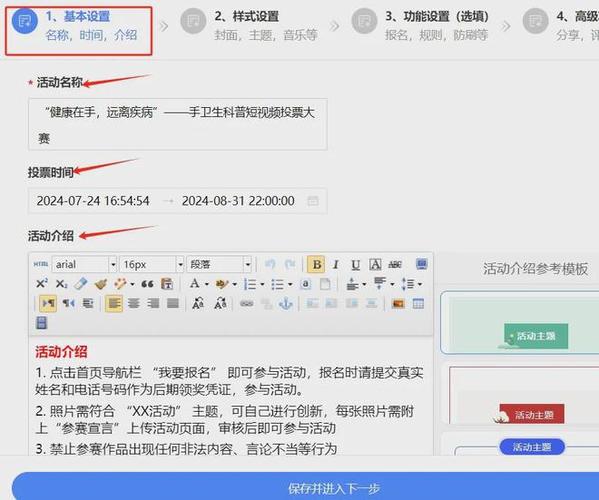The image size is (599, 500).
Task: Convert letters to lowercase
Action: tap(220, 304)
